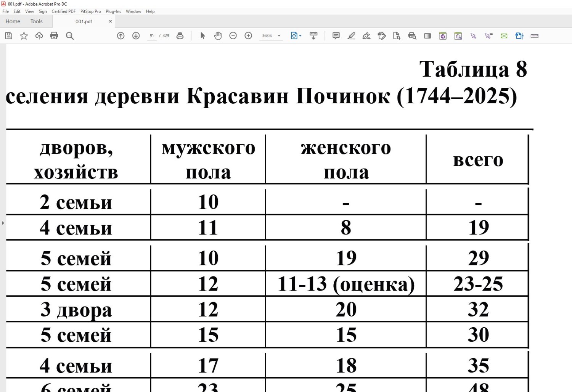Open the View menu
Image resolution: width=572 pixels, height=392 pixels.
29,11
